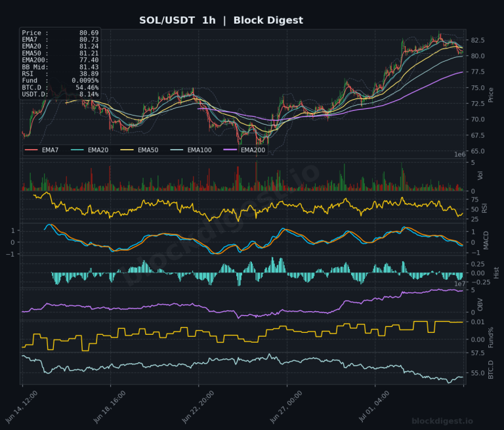Image resolution: width=504 pixels, height=430 pixels.
Task: Click the RSI 75 axis tick
Action: click(x=474, y=200)
